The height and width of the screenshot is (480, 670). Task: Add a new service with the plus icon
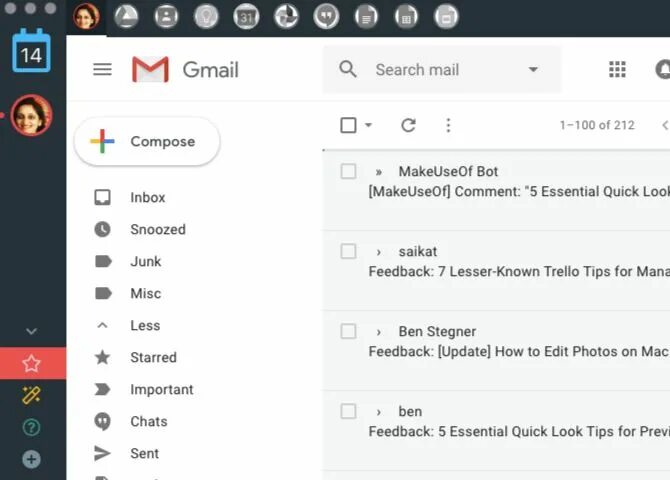click(x=31, y=459)
